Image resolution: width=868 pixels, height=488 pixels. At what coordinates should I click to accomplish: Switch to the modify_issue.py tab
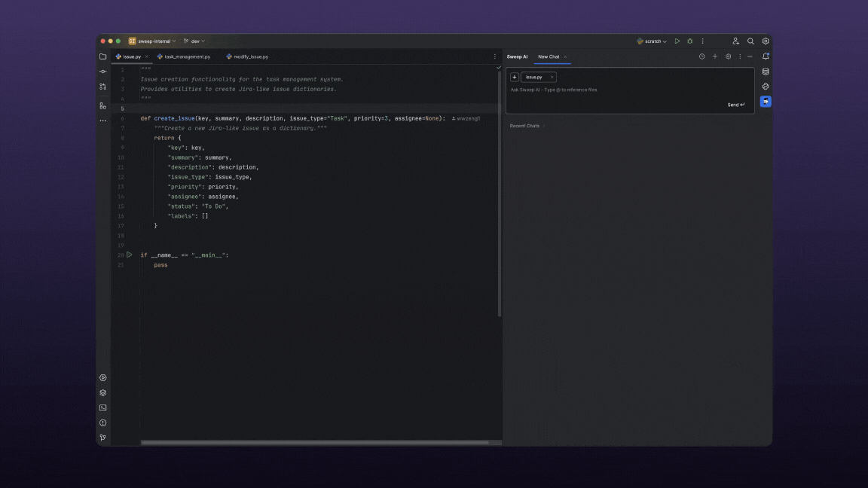[247, 56]
